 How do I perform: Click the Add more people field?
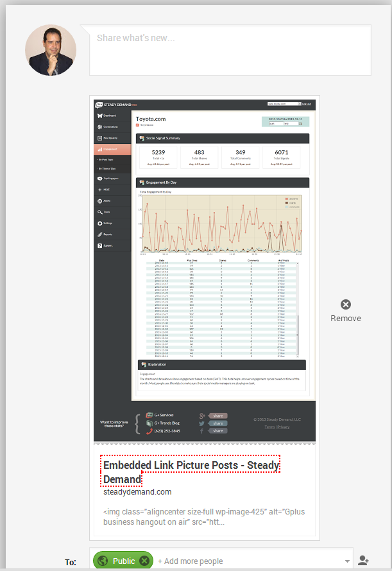pos(192,561)
